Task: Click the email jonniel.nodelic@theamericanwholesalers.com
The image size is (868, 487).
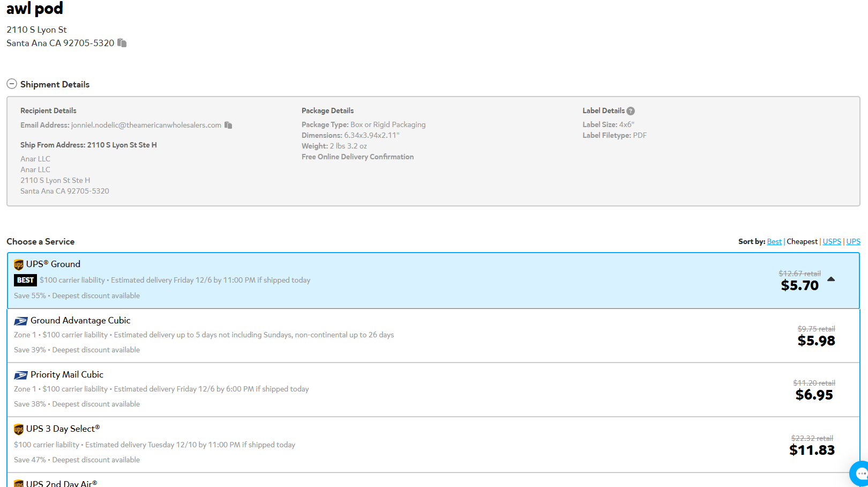Action: 146,125
